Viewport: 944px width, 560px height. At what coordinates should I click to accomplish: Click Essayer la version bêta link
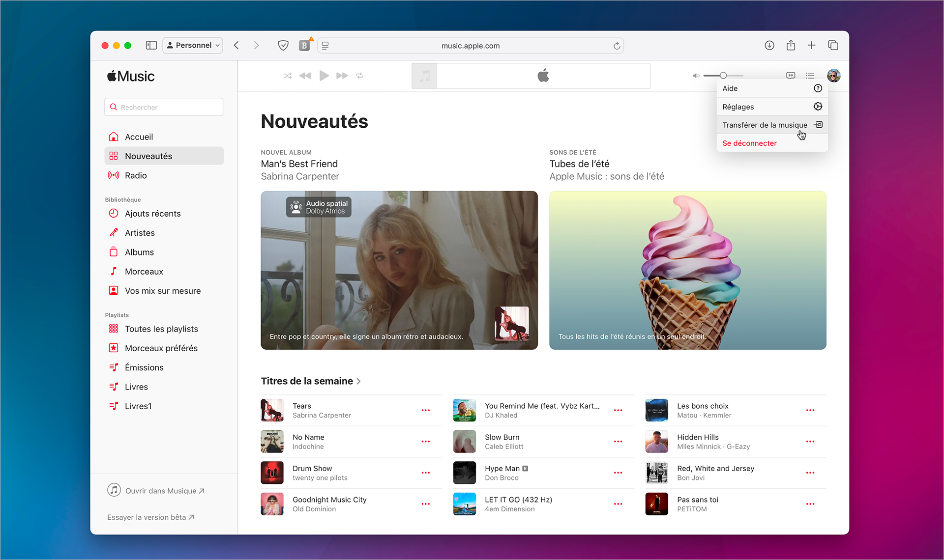coord(150,517)
